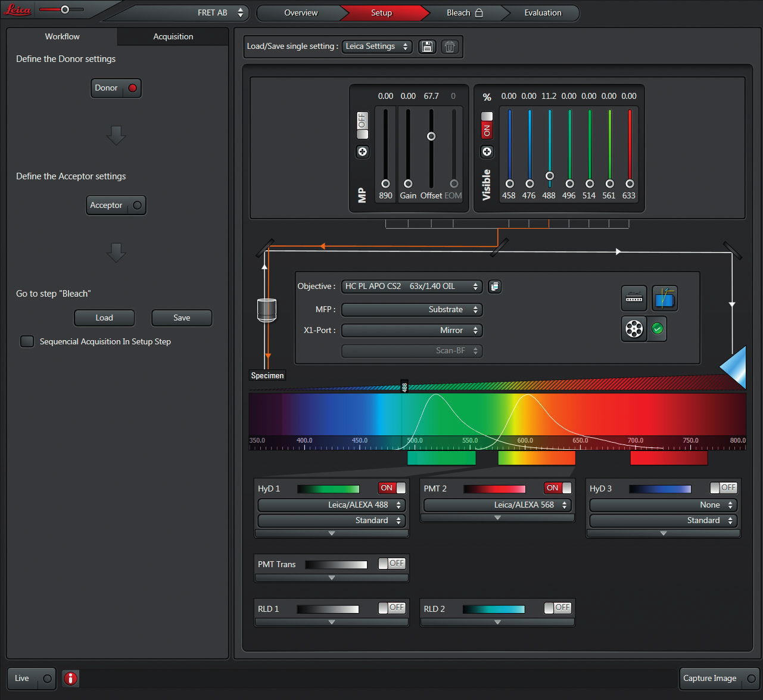Click the MP Gain slider handle
This screenshot has height=700, width=763.
click(x=408, y=184)
